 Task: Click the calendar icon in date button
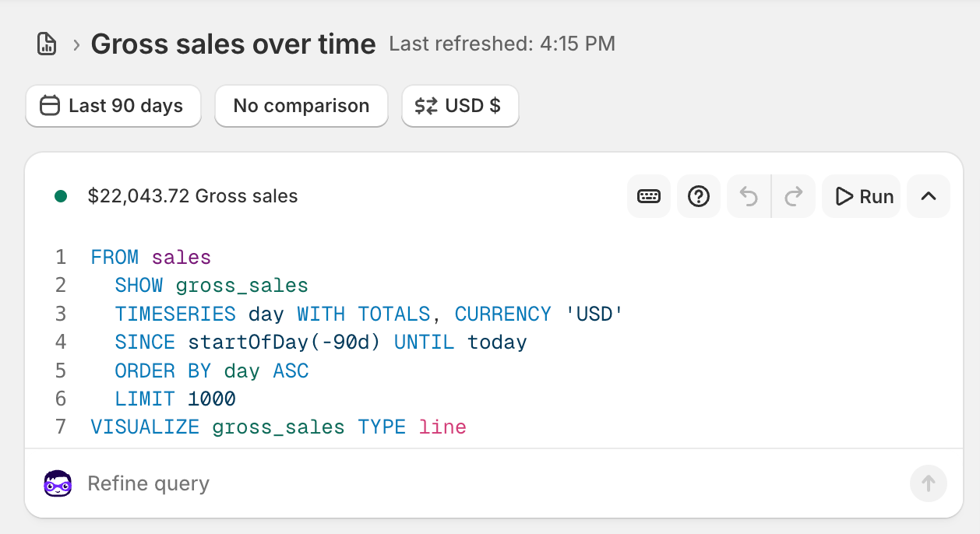click(50, 106)
